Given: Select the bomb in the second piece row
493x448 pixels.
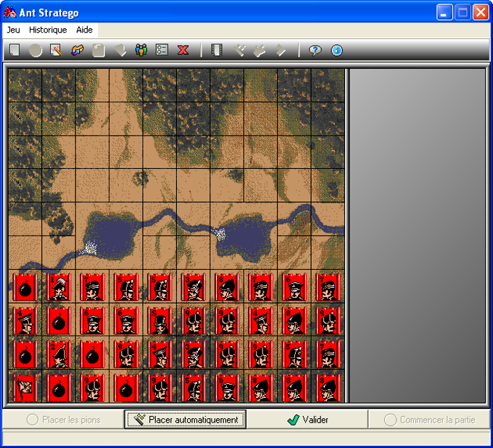Looking at the screenshot, I should click(x=59, y=320).
